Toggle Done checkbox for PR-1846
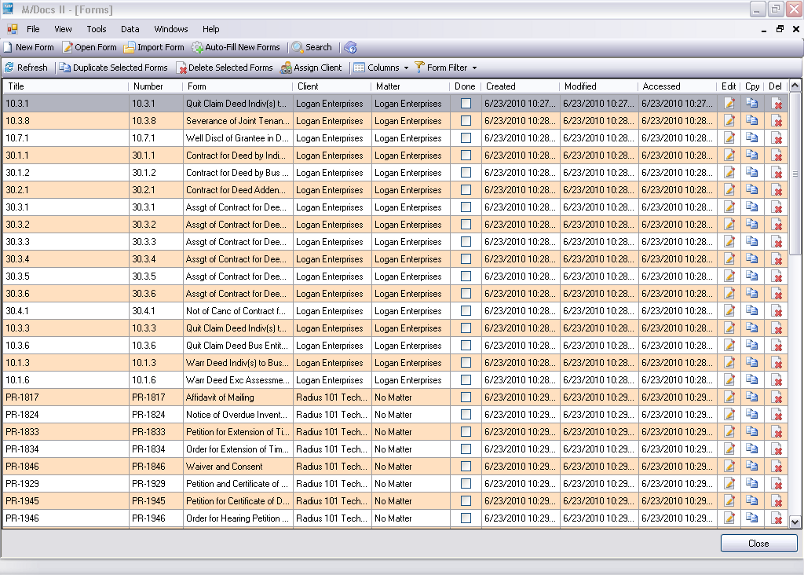This screenshot has width=804, height=575. pyautogui.click(x=466, y=466)
